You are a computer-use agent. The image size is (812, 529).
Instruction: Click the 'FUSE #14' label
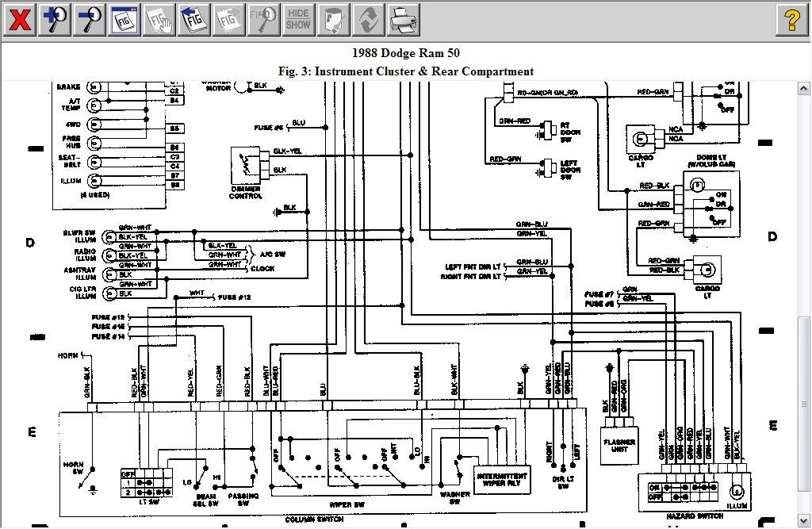click(108, 337)
